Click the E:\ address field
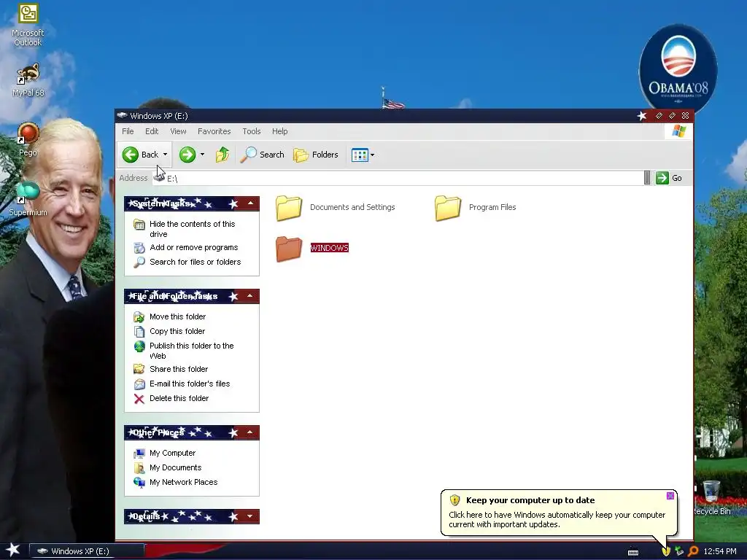This screenshot has width=747, height=560. pyautogui.click(x=398, y=178)
